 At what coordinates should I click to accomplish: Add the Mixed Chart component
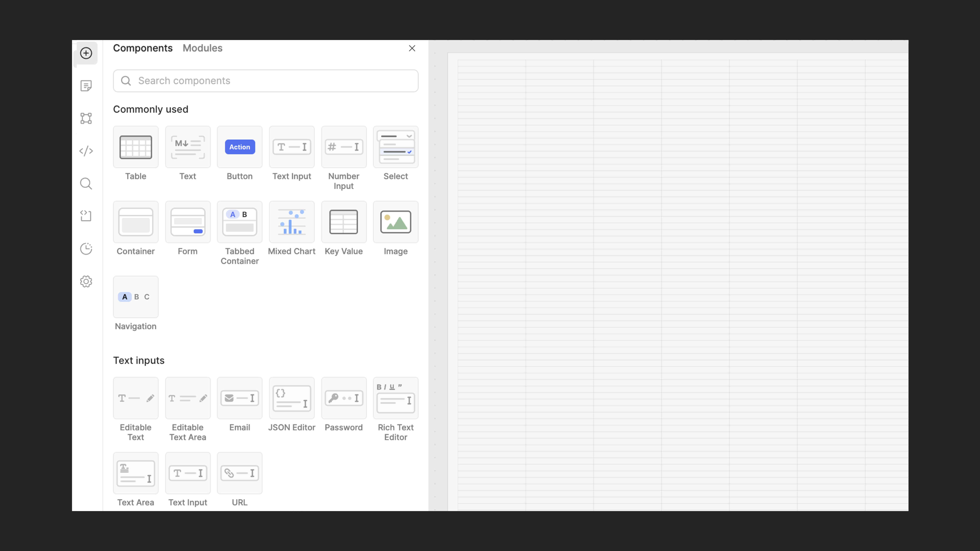pos(292,222)
